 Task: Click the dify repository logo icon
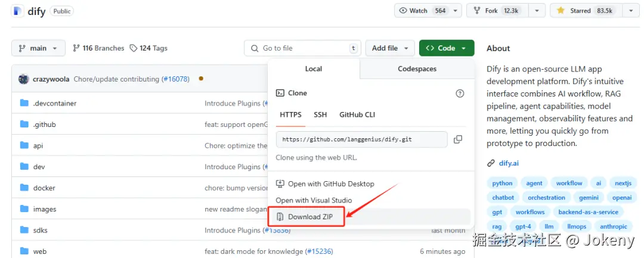[17, 11]
